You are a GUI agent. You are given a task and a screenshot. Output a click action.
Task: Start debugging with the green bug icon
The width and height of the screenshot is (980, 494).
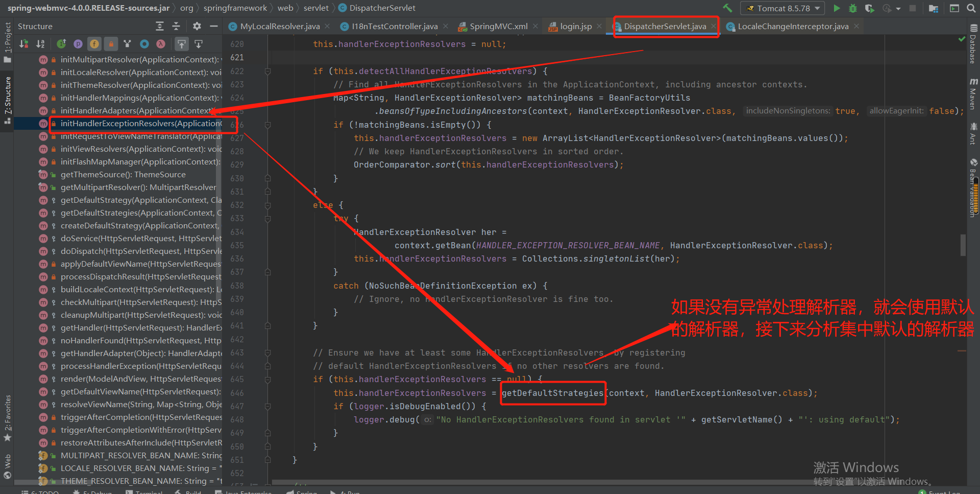[x=853, y=8]
